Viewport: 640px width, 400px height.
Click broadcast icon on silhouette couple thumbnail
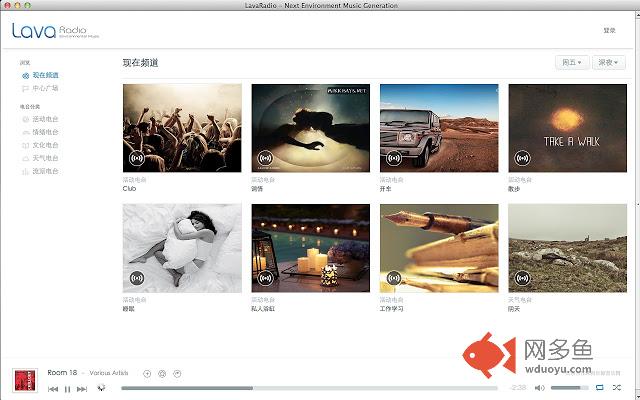[265, 158]
